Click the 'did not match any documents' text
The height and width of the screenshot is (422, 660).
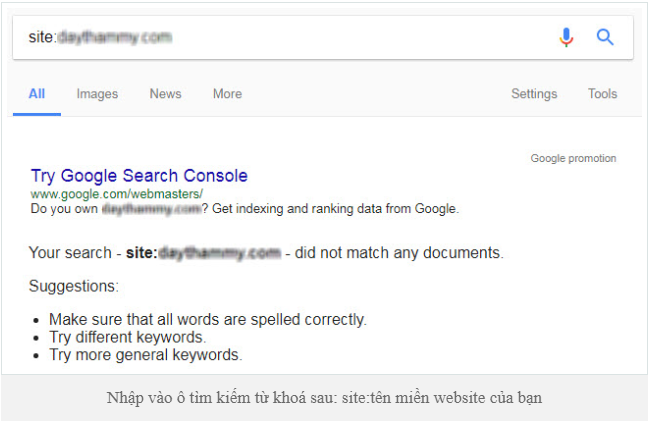(399, 253)
